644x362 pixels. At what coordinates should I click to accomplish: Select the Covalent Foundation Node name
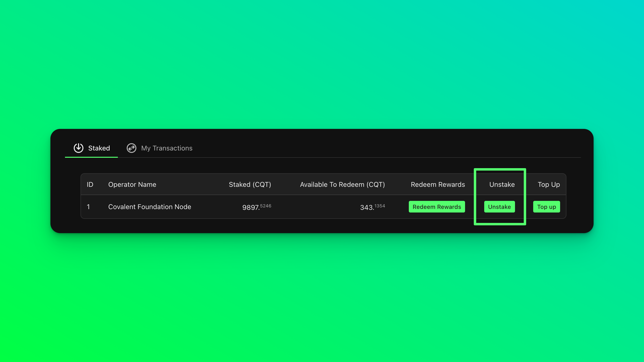[150, 207]
